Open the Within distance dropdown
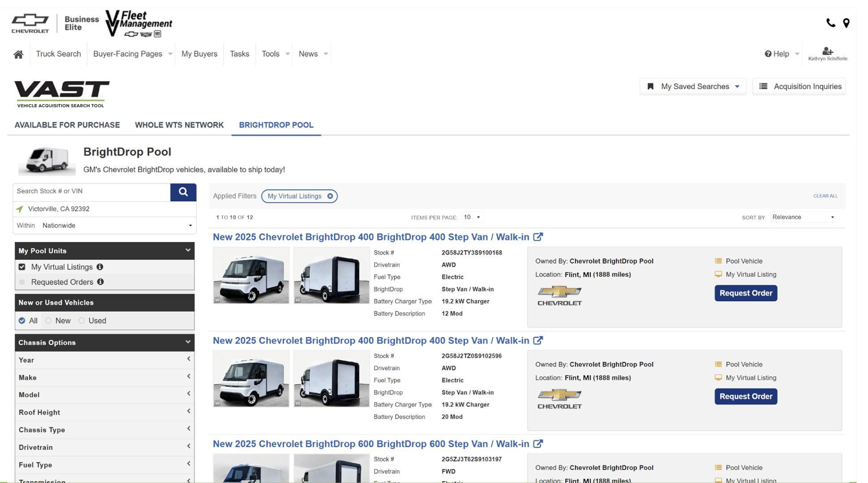This screenshot has width=868, height=483. (x=105, y=225)
